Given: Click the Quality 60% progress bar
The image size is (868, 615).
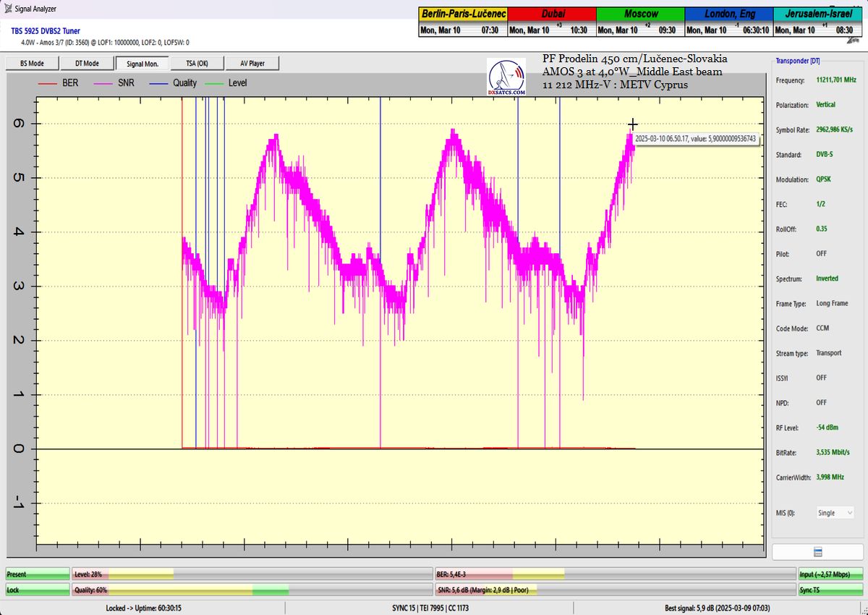Looking at the screenshot, I should 252,590.
